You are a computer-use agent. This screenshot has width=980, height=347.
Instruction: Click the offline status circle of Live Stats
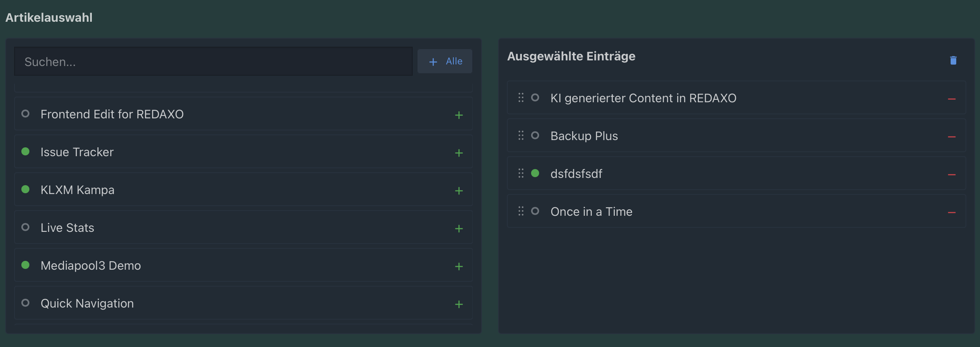click(x=25, y=227)
